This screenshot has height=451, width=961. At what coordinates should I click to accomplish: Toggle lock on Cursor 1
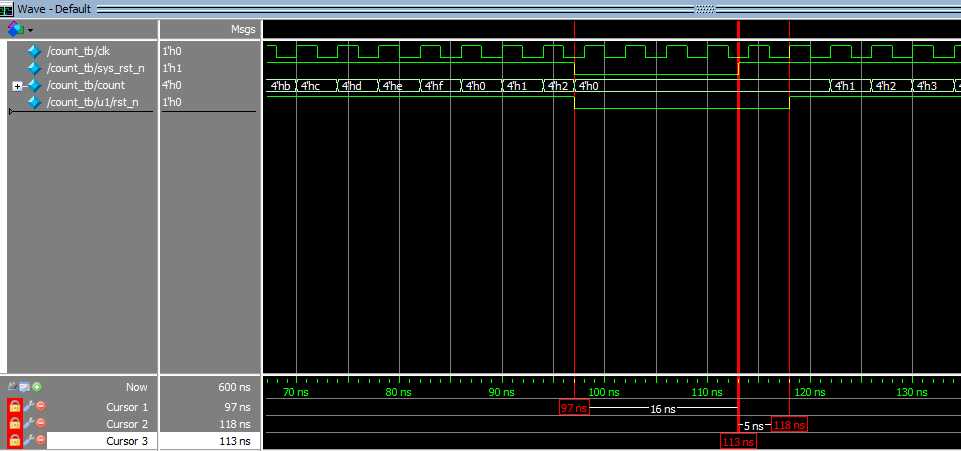15,407
